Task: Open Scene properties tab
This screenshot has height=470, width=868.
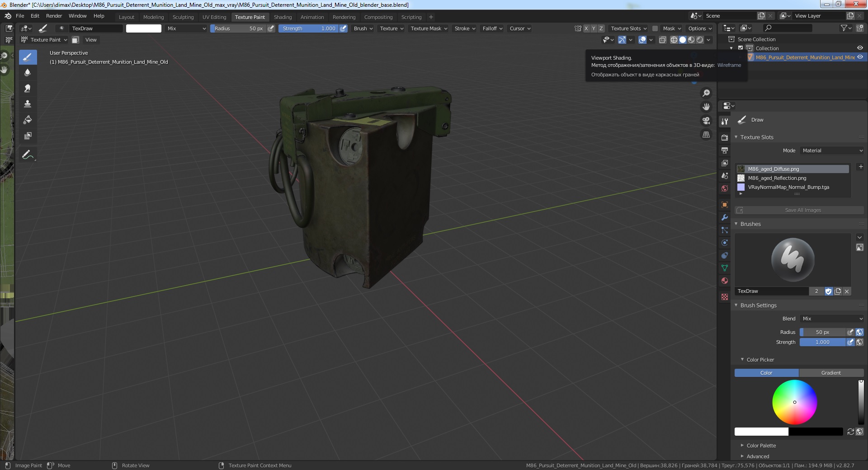Action: coord(725,175)
